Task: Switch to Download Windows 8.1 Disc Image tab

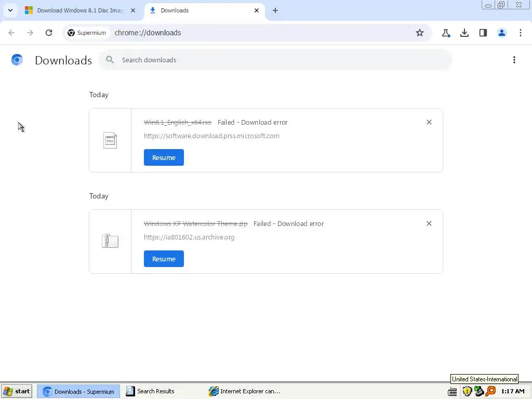Action: pyautogui.click(x=81, y=10)
